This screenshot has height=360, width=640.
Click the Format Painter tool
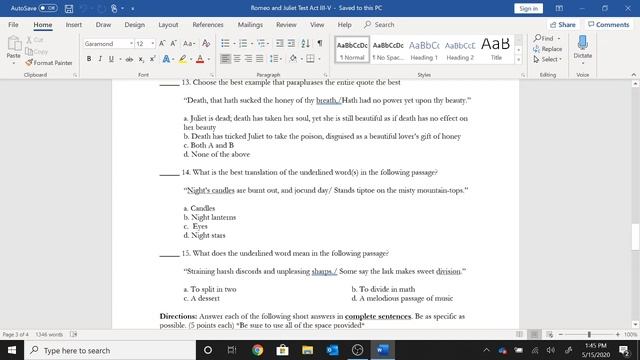[49, 63]
